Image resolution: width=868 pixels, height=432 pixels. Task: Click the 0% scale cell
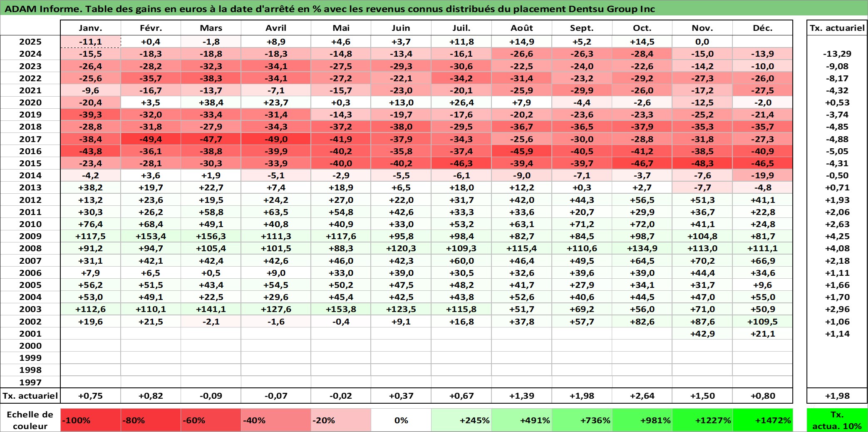tap(401, 420)
